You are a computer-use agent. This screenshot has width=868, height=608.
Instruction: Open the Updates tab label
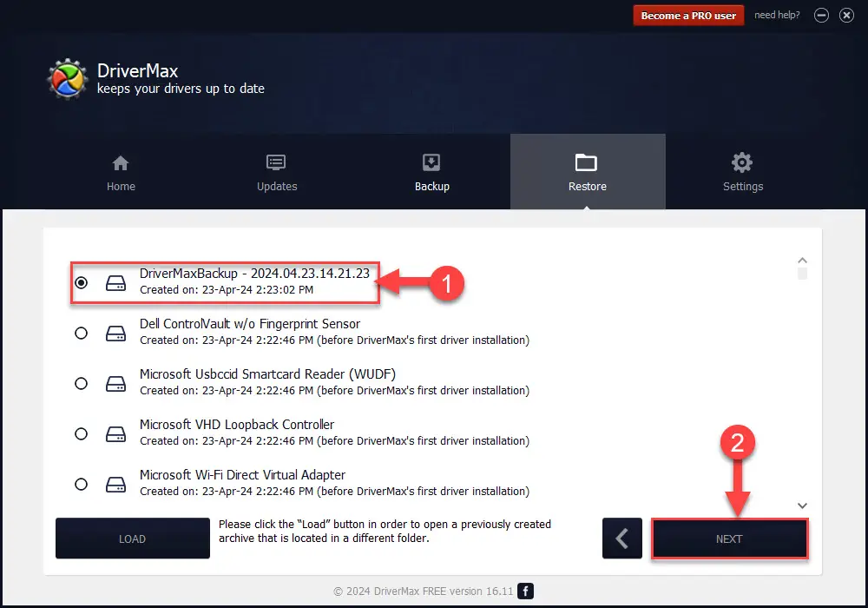tap(277, 187)
